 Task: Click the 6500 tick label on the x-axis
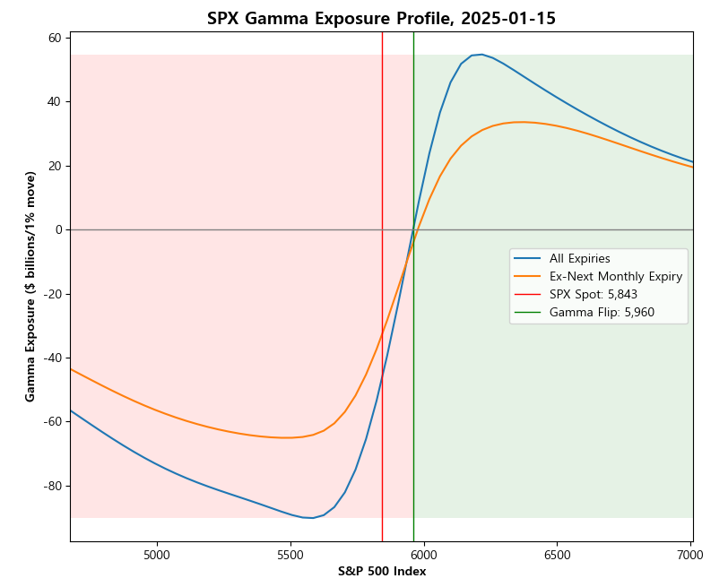click(557, 555)
